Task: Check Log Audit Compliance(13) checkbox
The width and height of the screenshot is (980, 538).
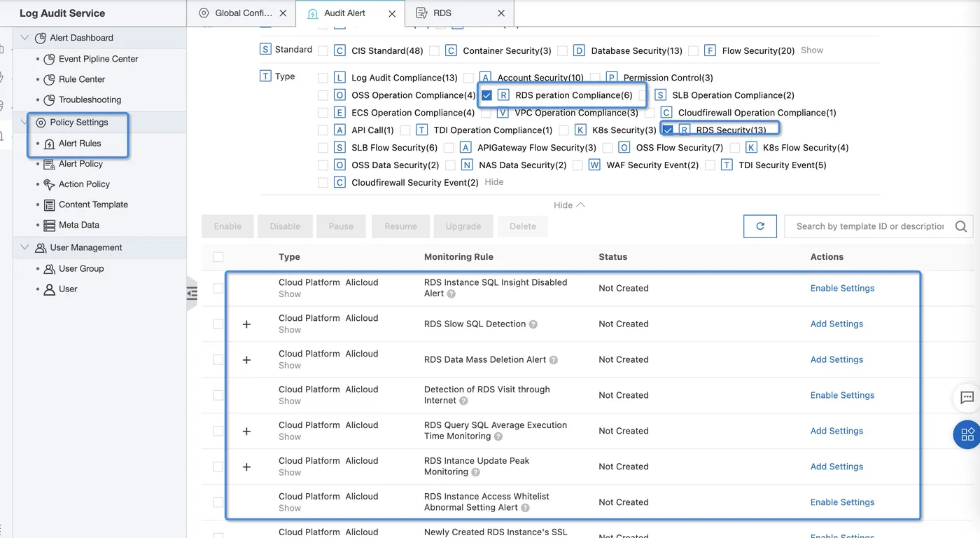Action: [x=323, y=78]
